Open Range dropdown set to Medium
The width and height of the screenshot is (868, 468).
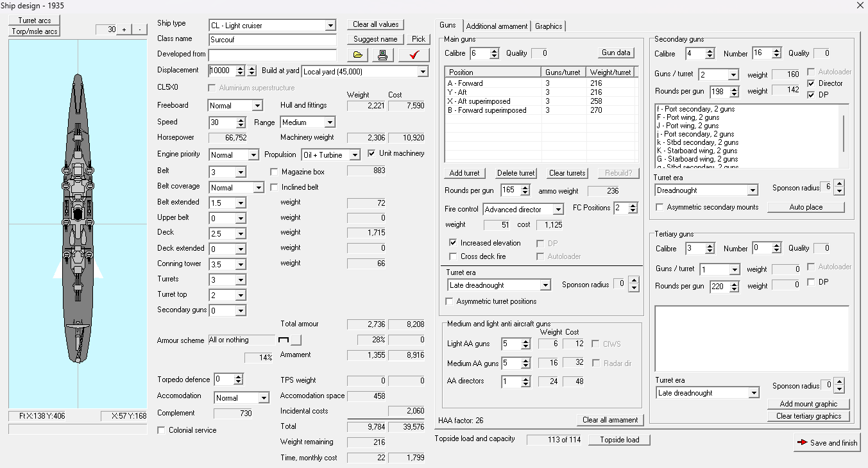pos(329,122)
